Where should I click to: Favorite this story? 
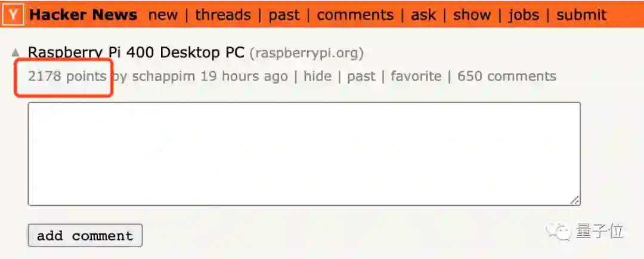pyautogui.click(x=416, y=76)
